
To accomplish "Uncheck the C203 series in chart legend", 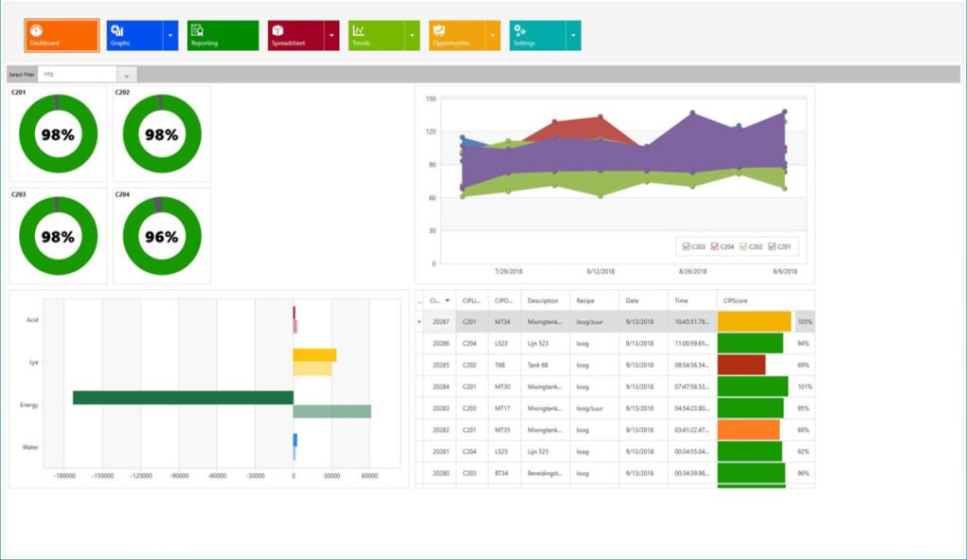I will 686,246.
